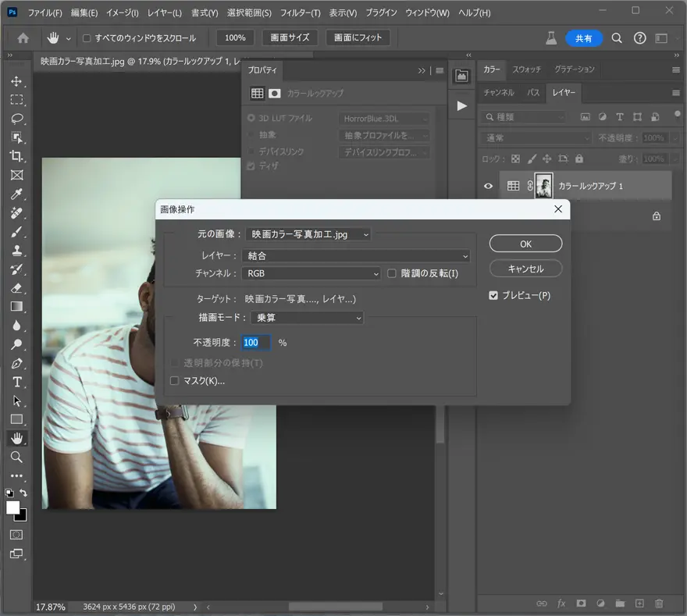
Task: Click the search magnifier icon in options bar
Action: point(617,37)
